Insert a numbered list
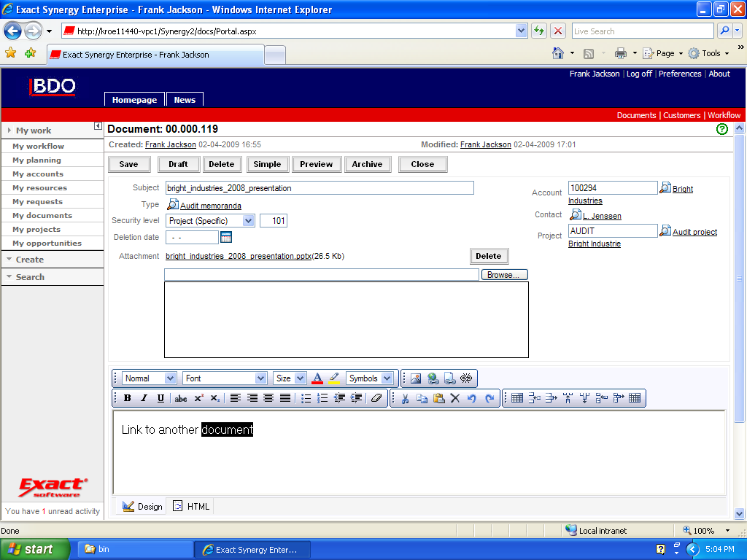Image resolution: width=747 pixels, height=560 pixels. point(322,398)
